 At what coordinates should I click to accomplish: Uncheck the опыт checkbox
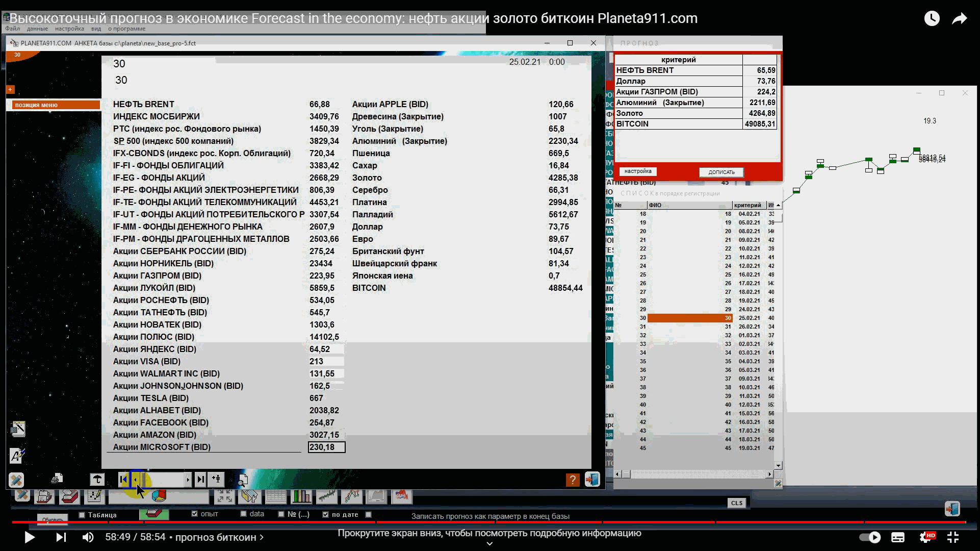coord(194,514)
